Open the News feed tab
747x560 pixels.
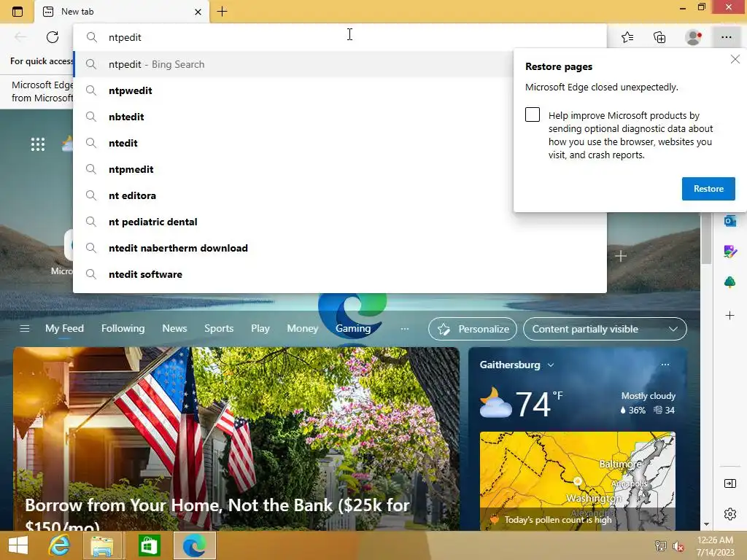[x=174, y=329]
